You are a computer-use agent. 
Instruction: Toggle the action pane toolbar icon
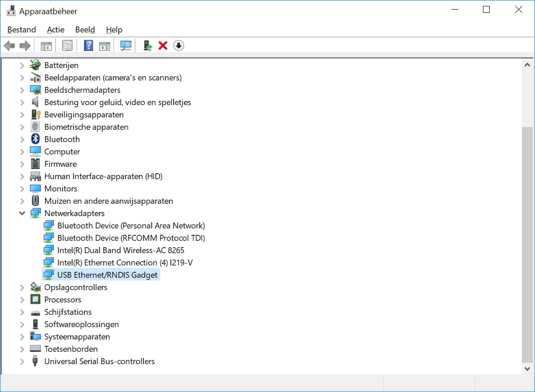pos(105,46)
